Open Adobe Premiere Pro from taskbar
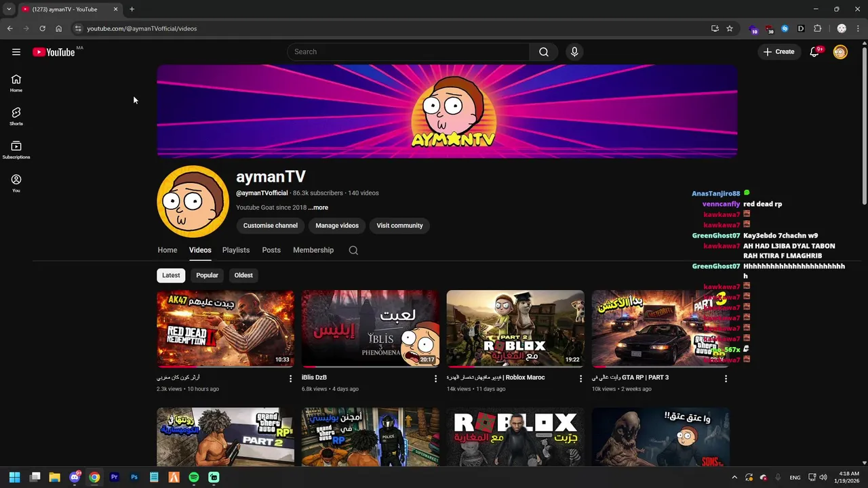 (x=114, y=477)
